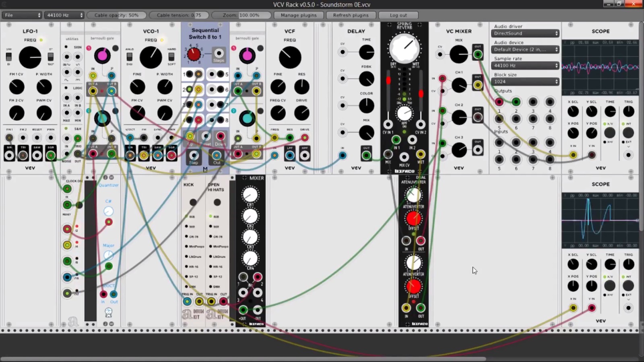Click the horizontal rack scrollbar
This screenshot has width=644, height=362.
point(243,359)
